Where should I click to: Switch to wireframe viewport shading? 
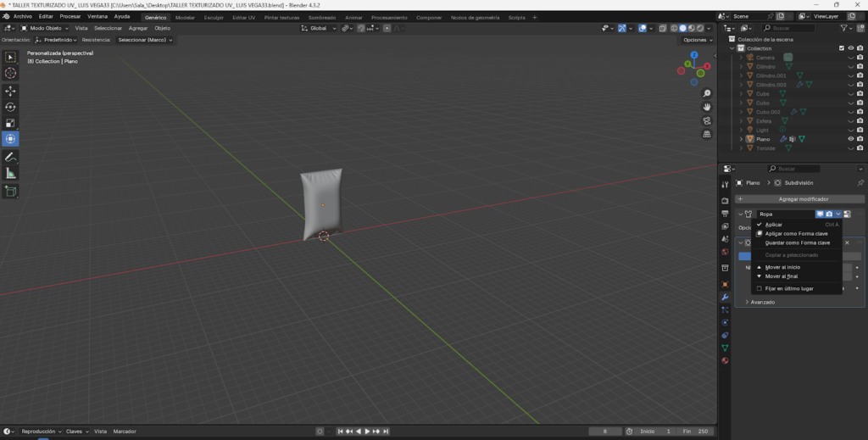(674, 28)
